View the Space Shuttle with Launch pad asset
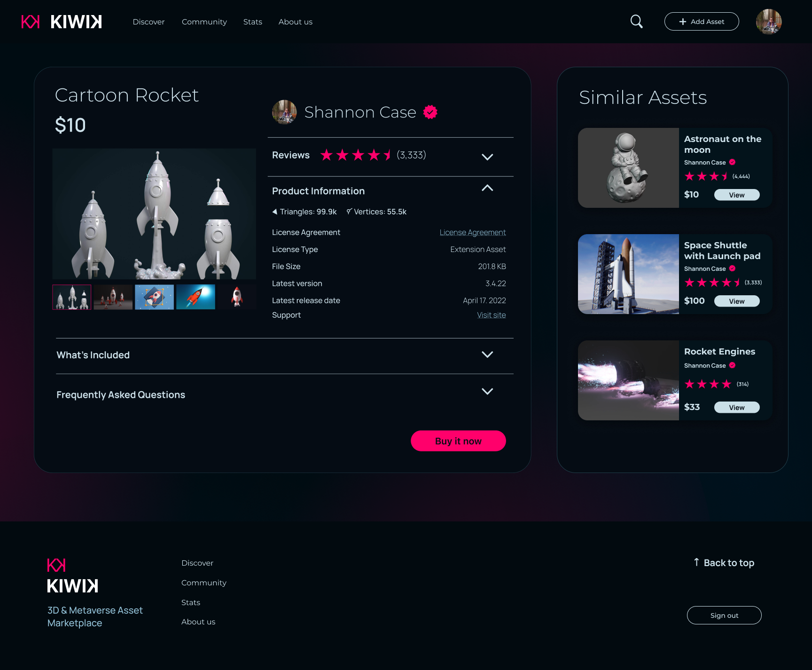812x670 pixels. 736,301
